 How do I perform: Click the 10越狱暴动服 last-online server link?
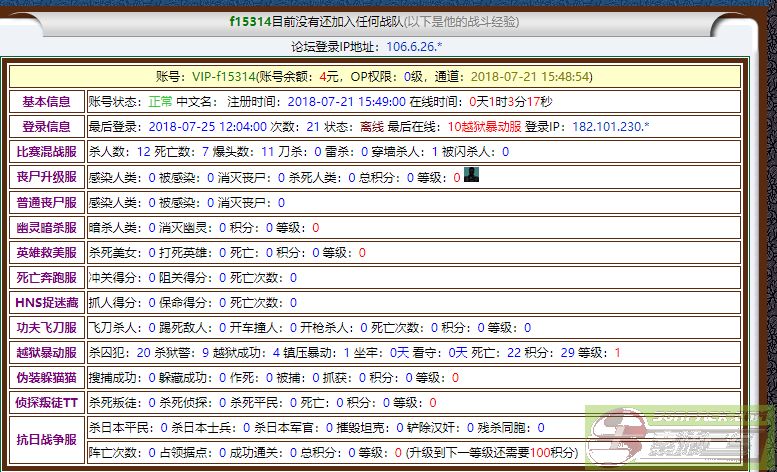(484, 127)
